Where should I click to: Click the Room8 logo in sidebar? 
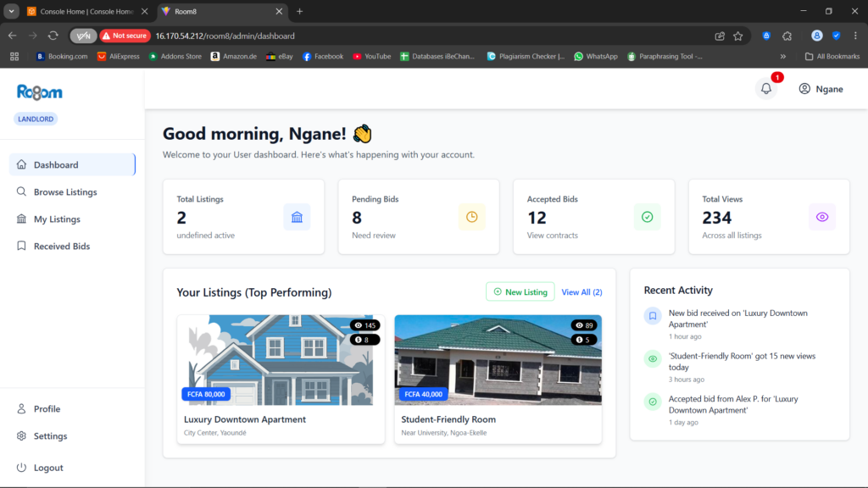pyautogui.click(x=39, y=92)
